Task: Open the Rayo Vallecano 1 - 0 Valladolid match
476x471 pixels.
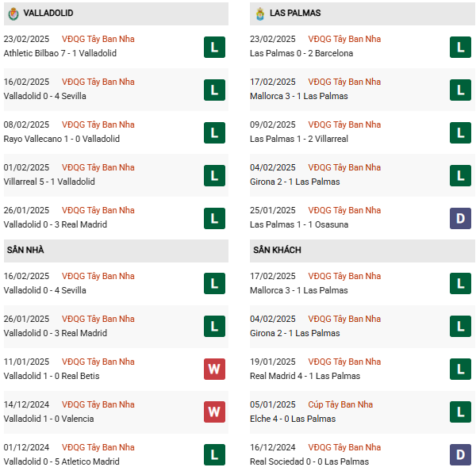Action: point(62,139)
